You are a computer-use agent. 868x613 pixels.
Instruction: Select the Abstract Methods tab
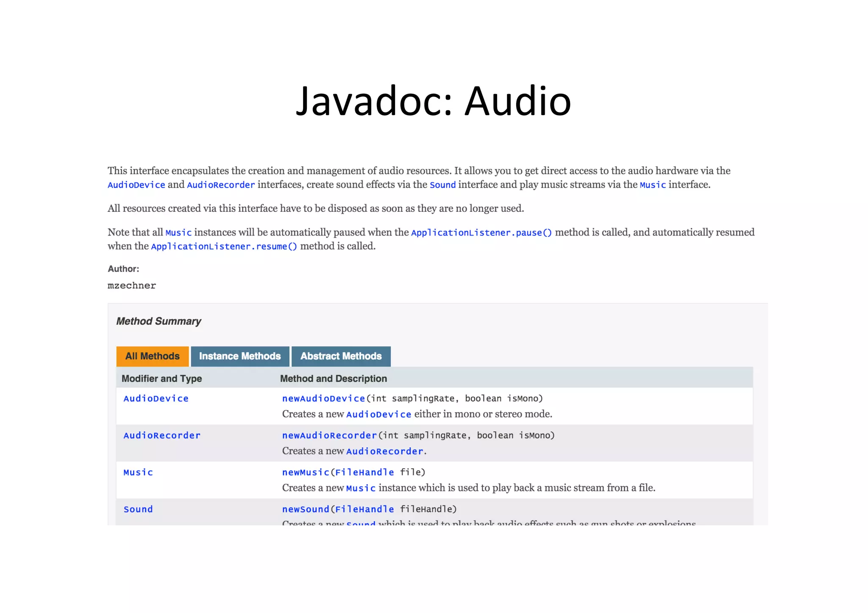[x=341, y=356]
